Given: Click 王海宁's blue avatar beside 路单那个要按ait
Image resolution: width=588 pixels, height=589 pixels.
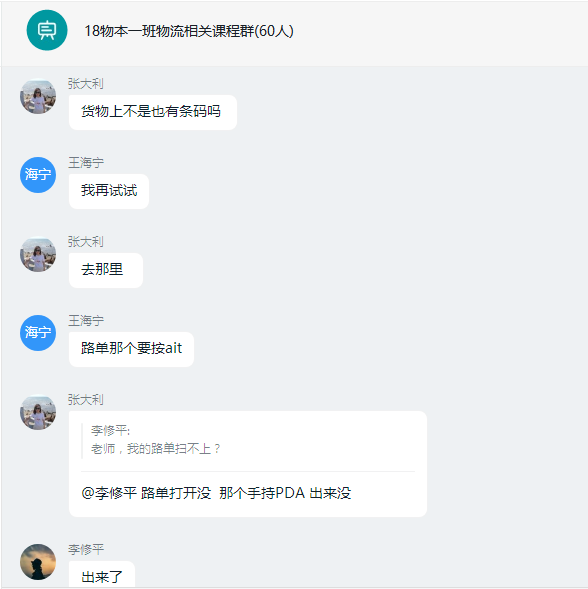Looking at the screenshot, I should (x=38, y=333).
